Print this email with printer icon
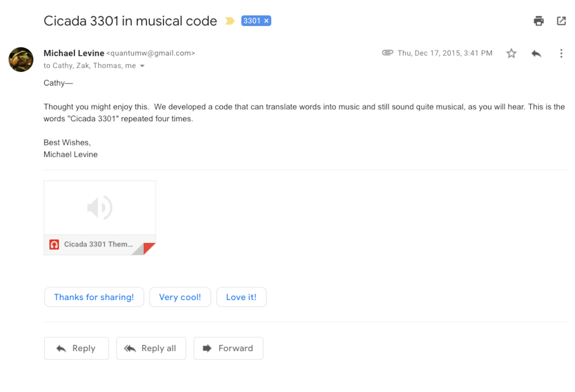The image size is (575, 392). tap(538, 21)
